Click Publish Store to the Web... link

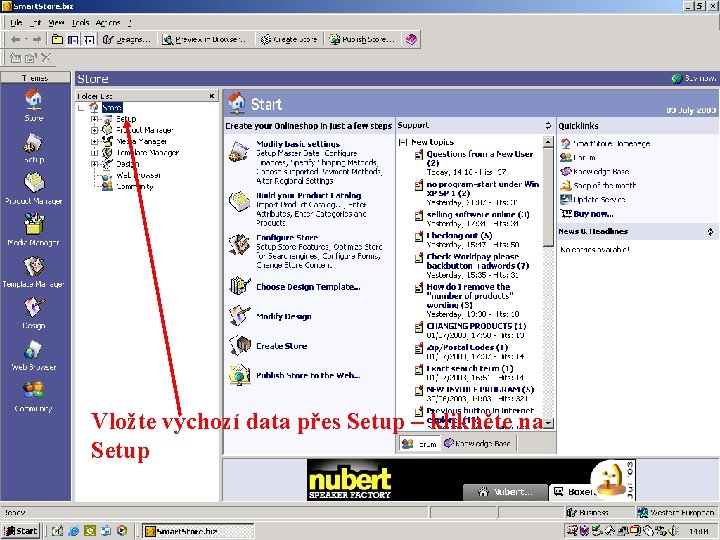308,375
